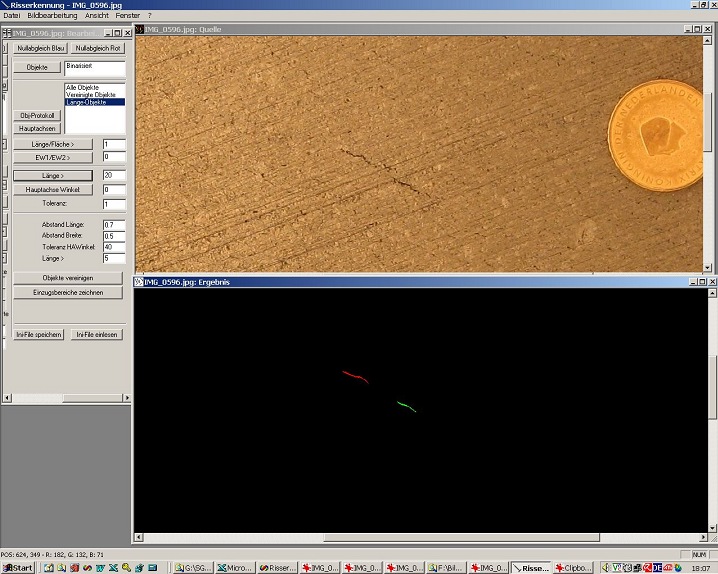718x574 pixels.
Task: Open the Ansicht menu
Action: 97,16
